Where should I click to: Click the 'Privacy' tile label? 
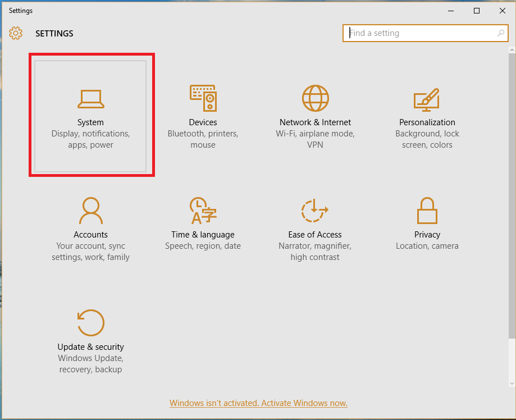[x=427, y=235]
